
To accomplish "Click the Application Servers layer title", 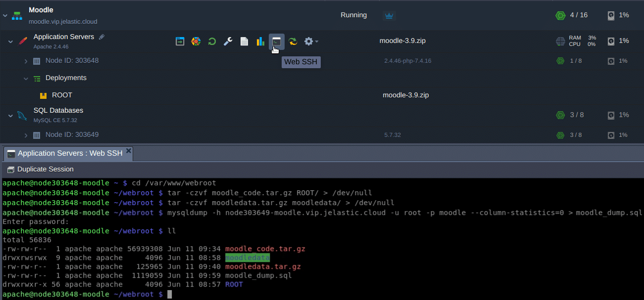I will click(x=64, y=37).
